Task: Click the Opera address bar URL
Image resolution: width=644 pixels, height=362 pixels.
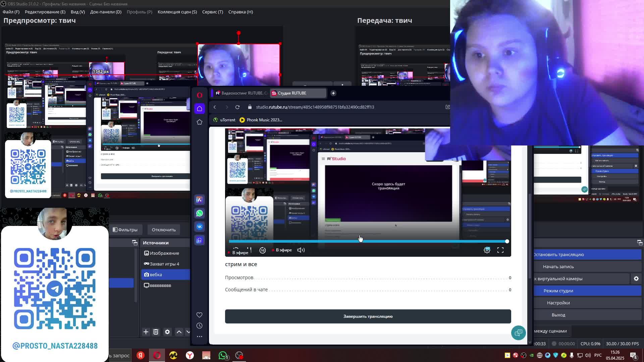Action: (315, 107)
